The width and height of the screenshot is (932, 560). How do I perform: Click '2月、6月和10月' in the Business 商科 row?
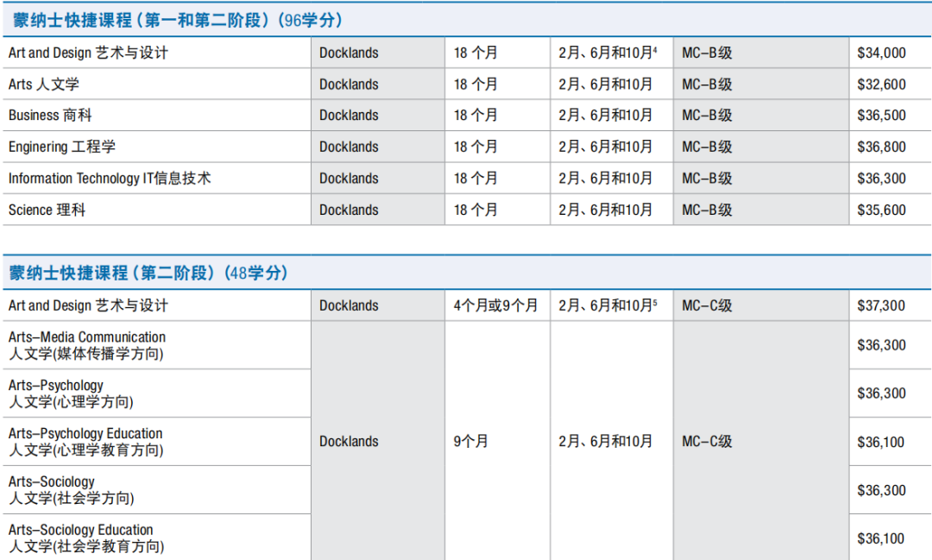[605, 116]
